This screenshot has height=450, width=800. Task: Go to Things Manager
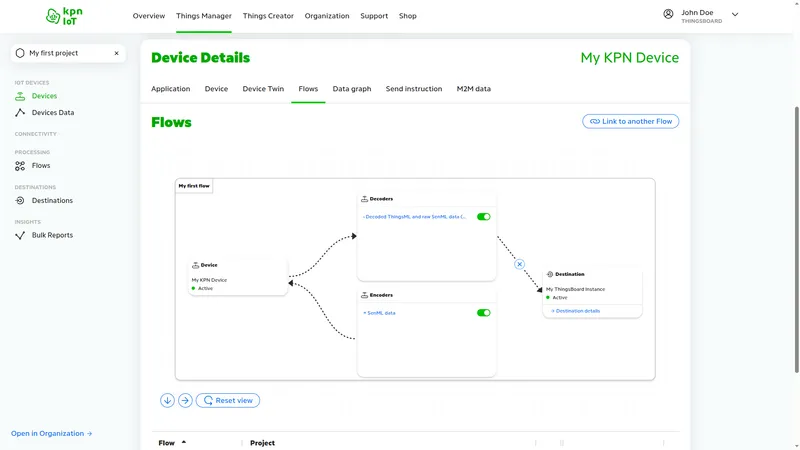[x=204, y=16]
